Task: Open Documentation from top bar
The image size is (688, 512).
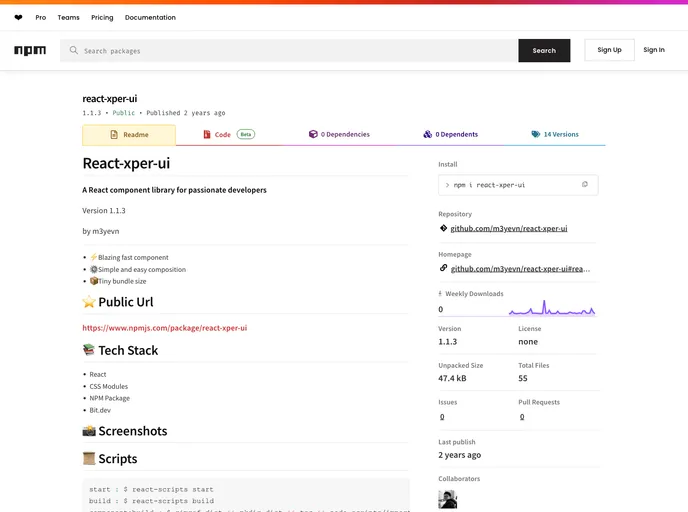Action: click(x=150, y=18)
